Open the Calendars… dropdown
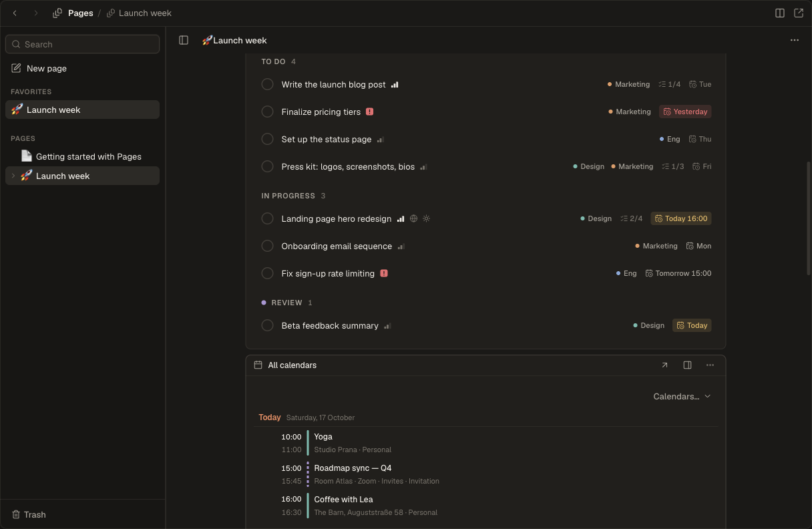Viewport: 812px width, 529px height. 682,396
